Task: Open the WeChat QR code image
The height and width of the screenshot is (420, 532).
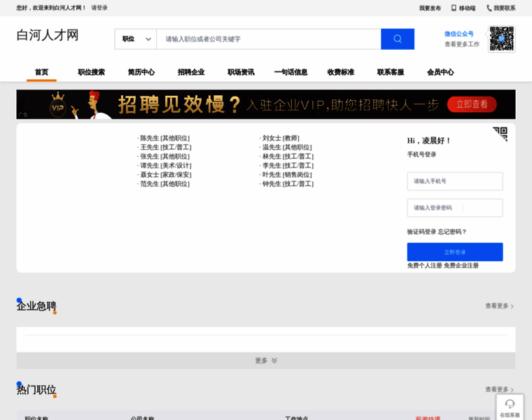Action: click(x=501, y=39)
